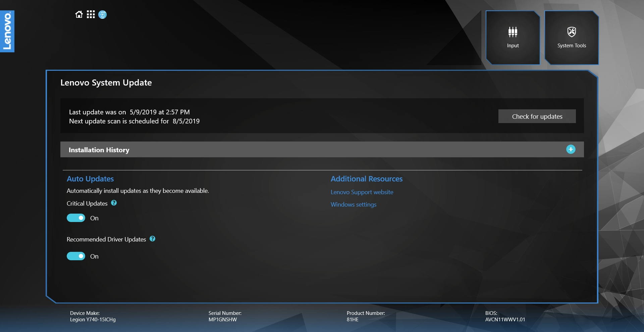This screenshot has width=644, height=332.
Task: Go to the Home icon
Action: pyautogui.click(x=79, y=14)
